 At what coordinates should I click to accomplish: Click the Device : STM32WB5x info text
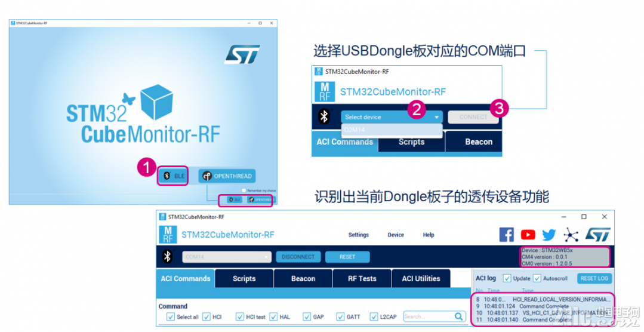(x=547, y=250)
